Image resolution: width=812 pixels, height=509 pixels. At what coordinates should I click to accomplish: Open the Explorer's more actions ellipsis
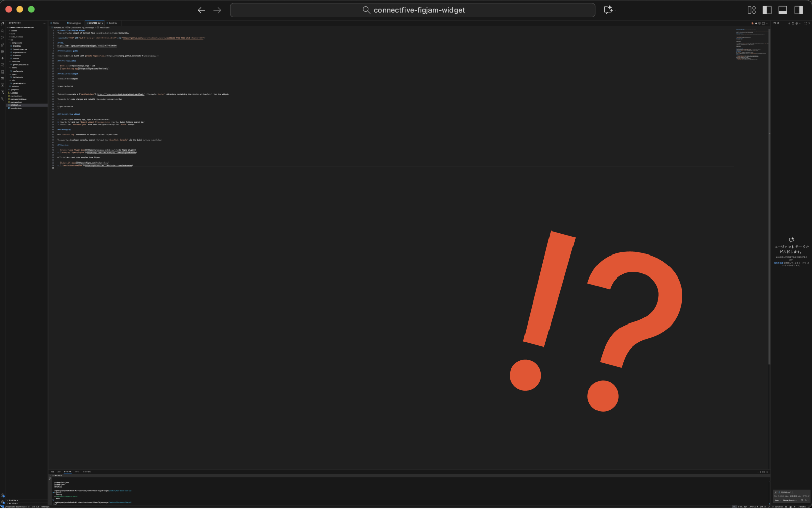[x=44, y=23]
